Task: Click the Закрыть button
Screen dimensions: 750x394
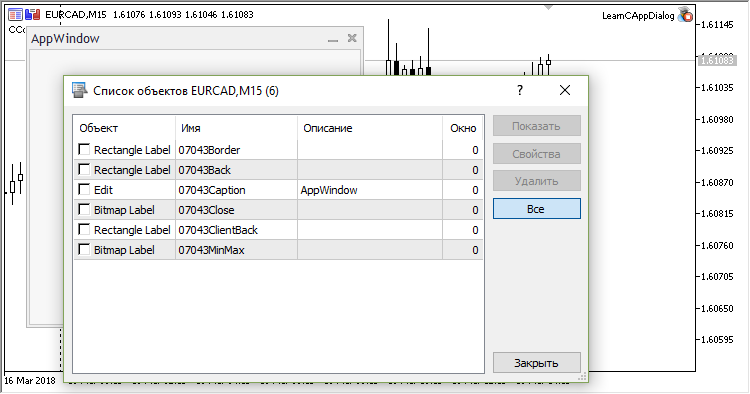Action: click(x=537, y=363)
